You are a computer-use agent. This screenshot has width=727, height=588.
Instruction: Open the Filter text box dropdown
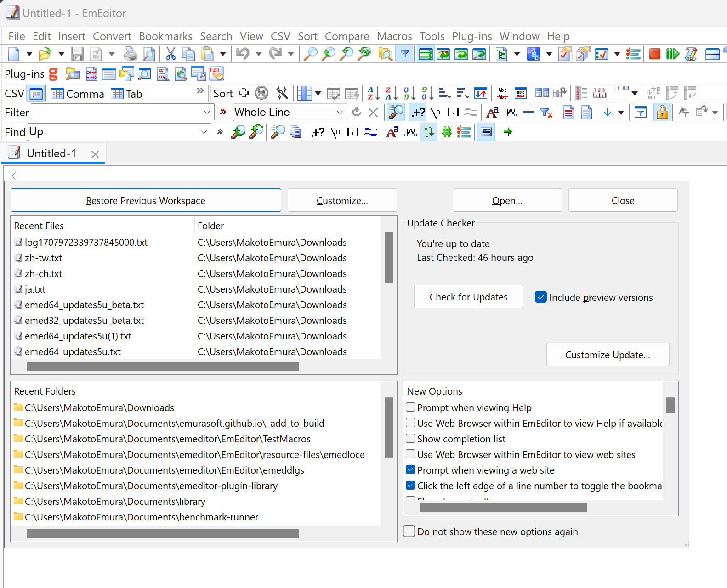pos(207,112)
